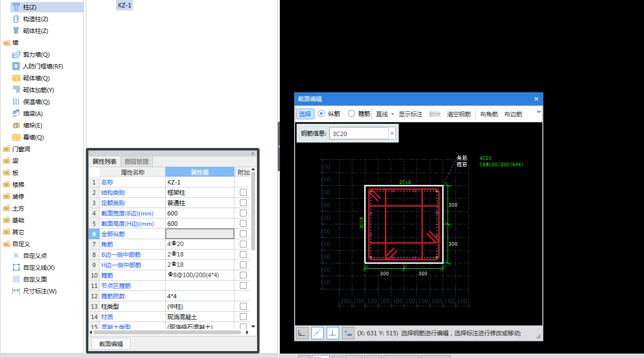Open the 直线 dropdown arrow

pos(393,114)
